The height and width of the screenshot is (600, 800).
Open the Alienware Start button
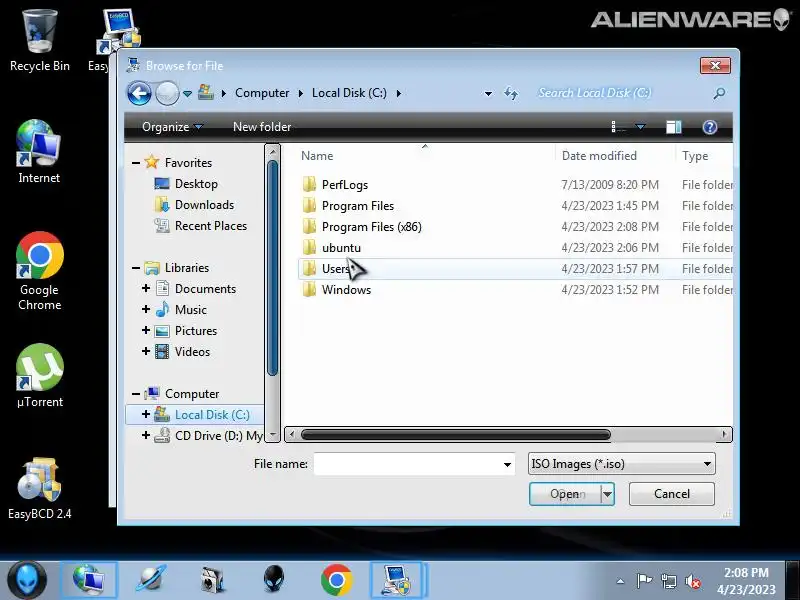point(27,580)
